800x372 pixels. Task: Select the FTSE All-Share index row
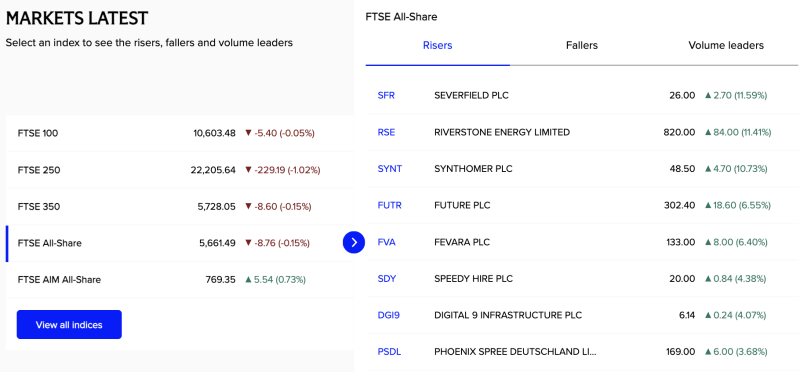click(180, 243)
